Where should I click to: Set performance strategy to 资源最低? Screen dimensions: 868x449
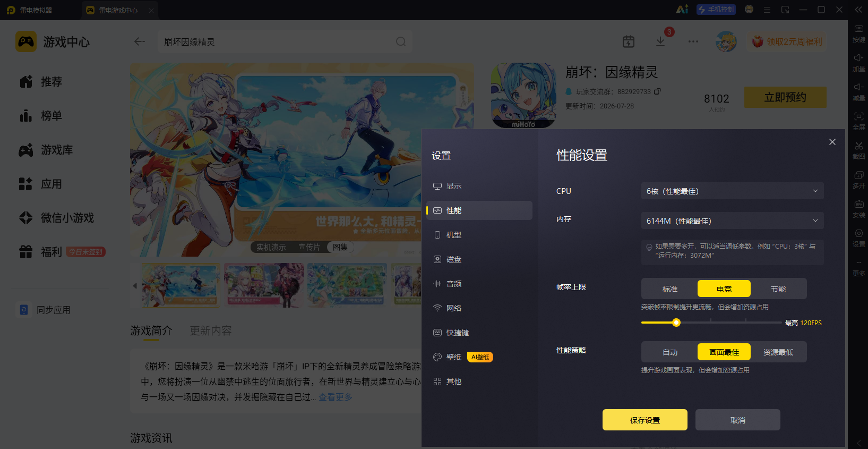tap(778, 352)
